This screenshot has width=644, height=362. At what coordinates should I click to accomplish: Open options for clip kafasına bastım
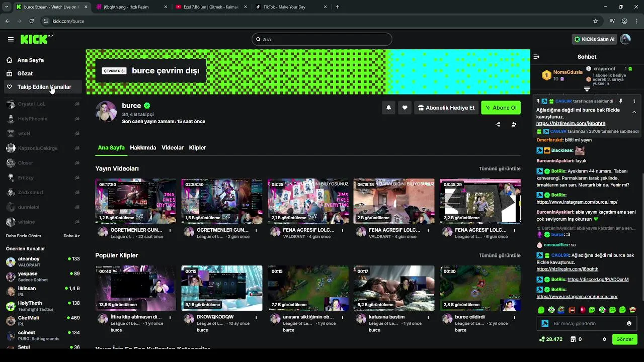pos(428,318)
